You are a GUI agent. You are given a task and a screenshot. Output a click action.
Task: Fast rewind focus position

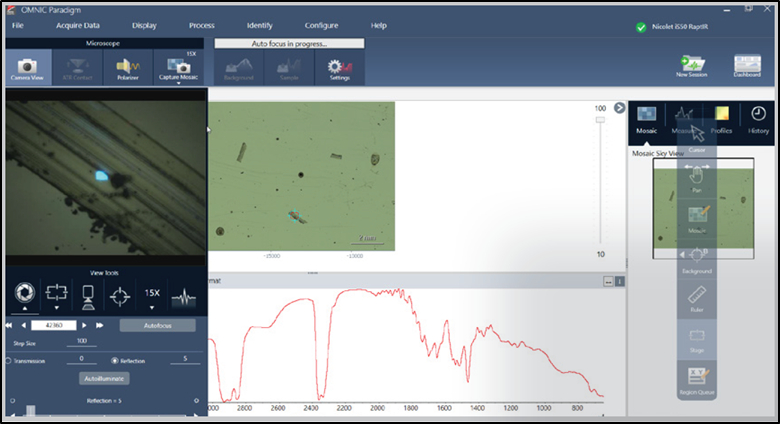pos(9,325)
